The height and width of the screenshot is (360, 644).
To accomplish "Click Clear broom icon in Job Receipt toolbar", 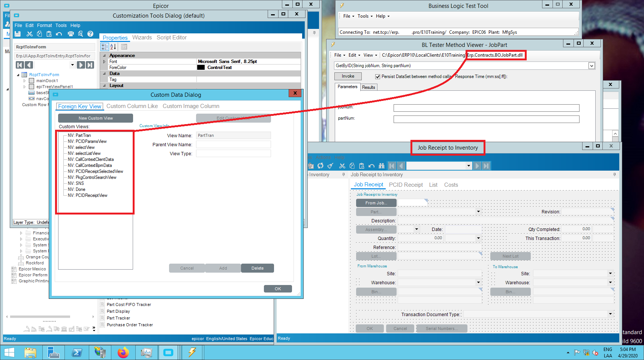I will tap(330, 166).
